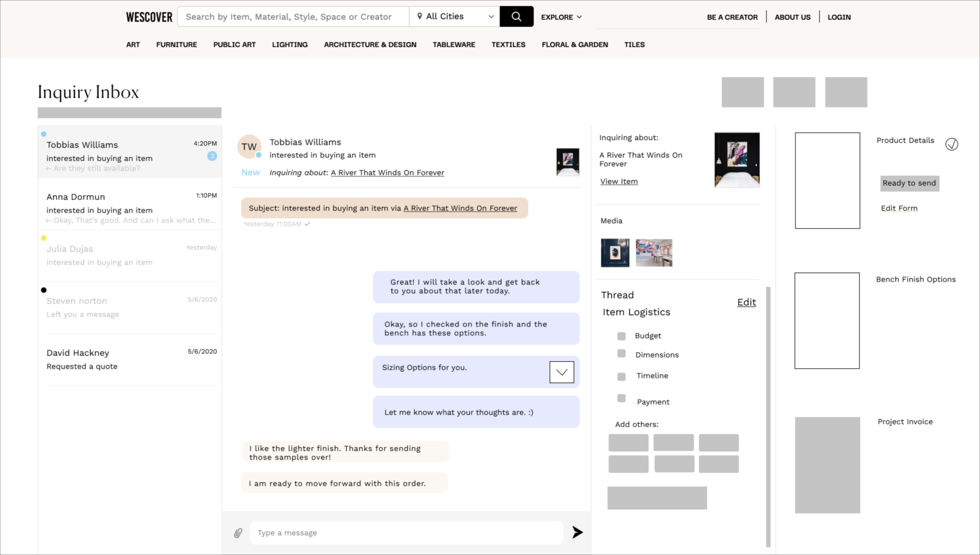Open item link in the subject bubble
The width and height of the screenshot is (980, 555).
pos(460,208)
